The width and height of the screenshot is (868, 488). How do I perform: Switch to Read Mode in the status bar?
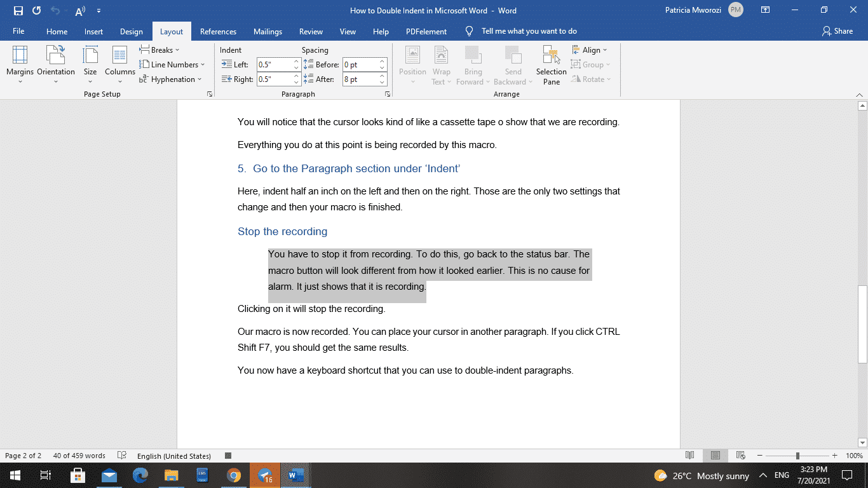tap(689, 456)
